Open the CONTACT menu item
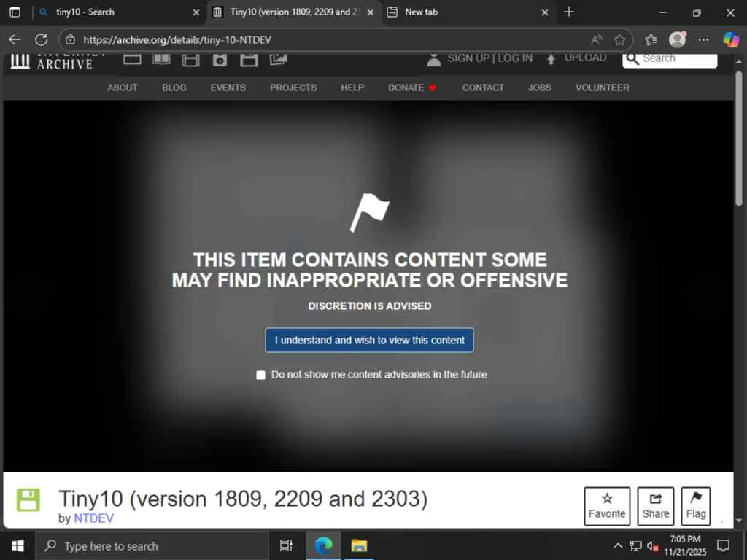This screenshot has width=747, height=560. (483, 87)
